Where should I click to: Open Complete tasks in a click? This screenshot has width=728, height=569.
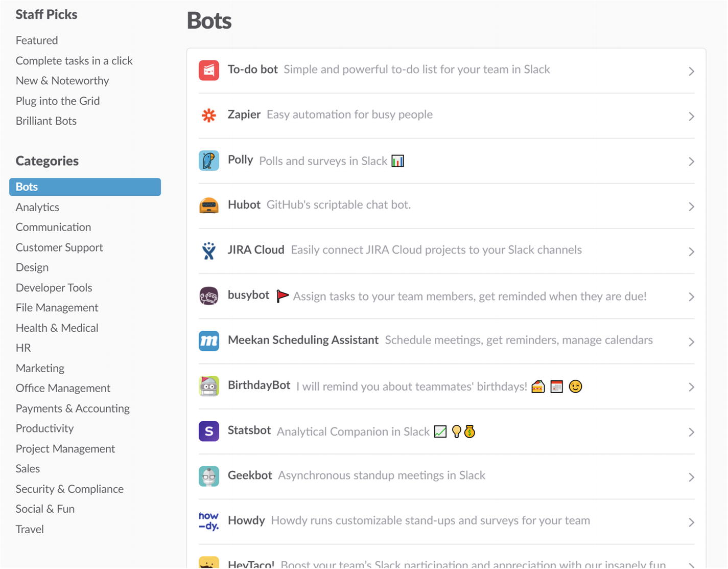(74, 61)
